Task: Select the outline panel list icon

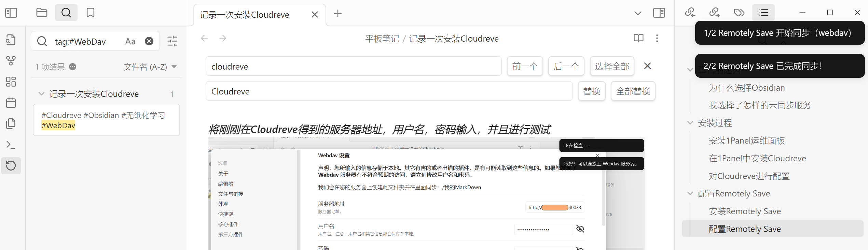Action: coord(763,13)
